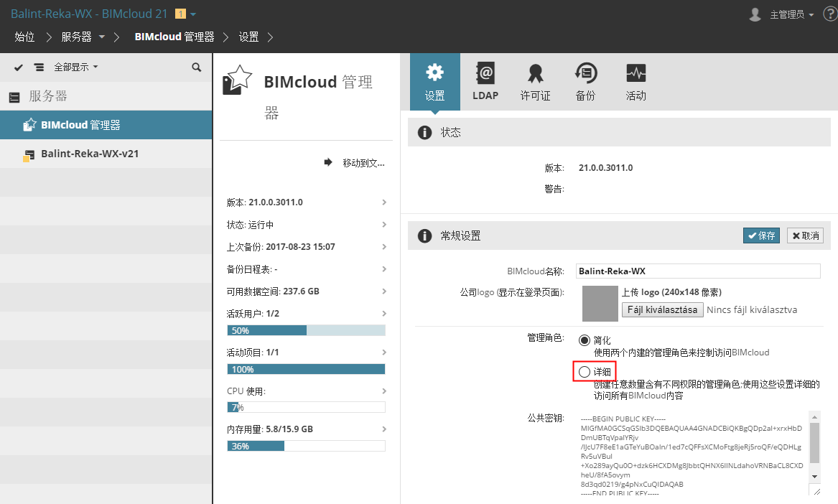Open the 设置 settings gear tab
Image resolution: width=838 pixels, height=504 pixels.
click(x=434, y=82)
